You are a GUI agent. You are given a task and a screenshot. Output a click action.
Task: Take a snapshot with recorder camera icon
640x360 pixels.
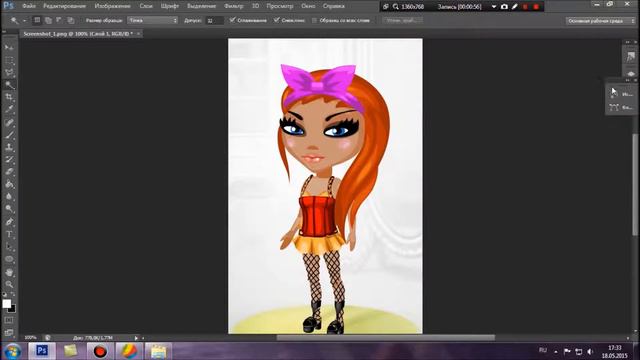[x=504, y=7]
